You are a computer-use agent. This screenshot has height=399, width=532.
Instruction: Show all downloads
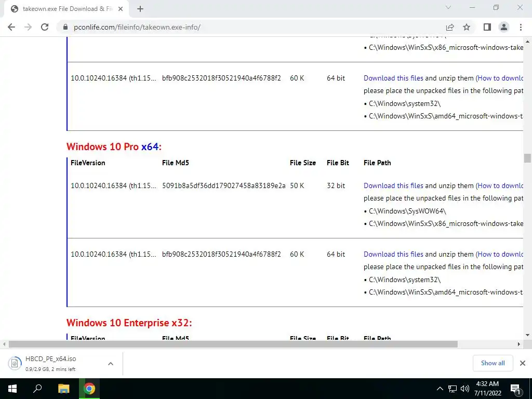(x=493, y=363)
